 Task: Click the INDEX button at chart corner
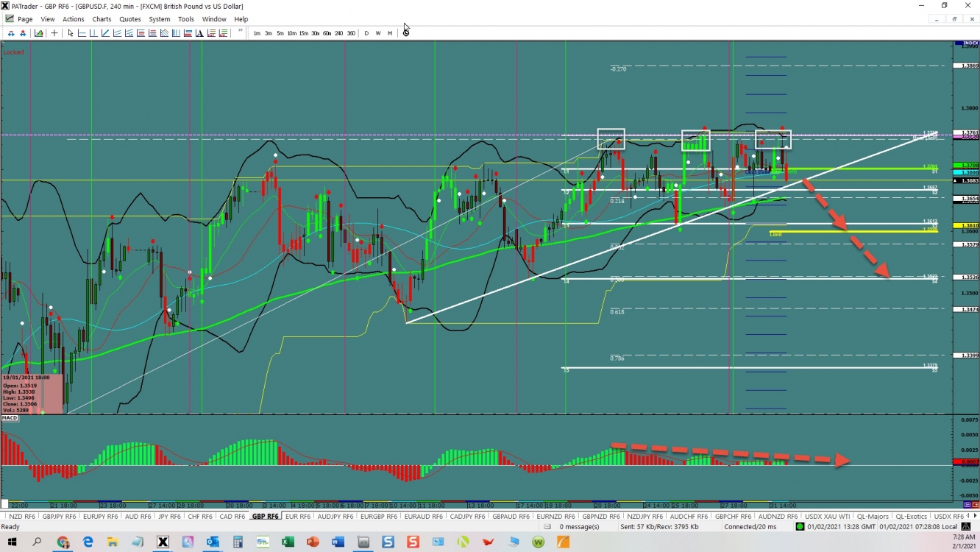[965, 43]
